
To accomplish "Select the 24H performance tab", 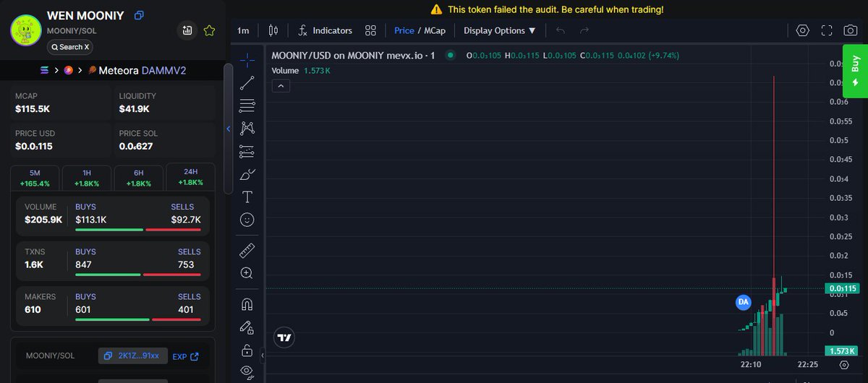I will coord(191,178).
